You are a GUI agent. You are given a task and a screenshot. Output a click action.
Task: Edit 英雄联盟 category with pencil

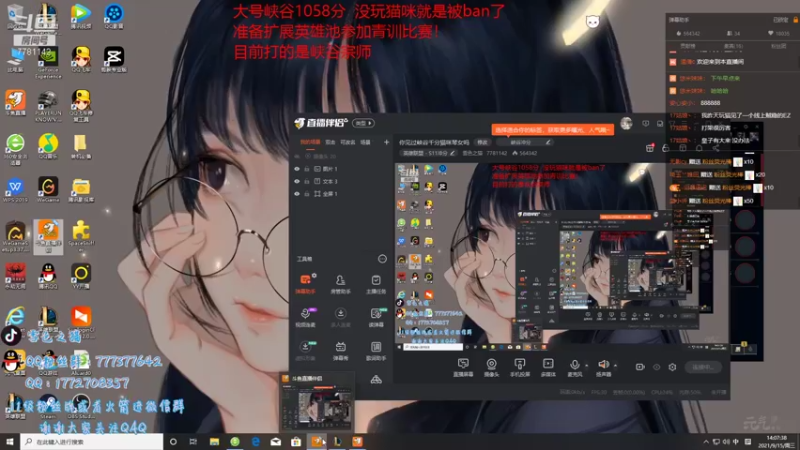pyautogui.click(x=452, y=153)
